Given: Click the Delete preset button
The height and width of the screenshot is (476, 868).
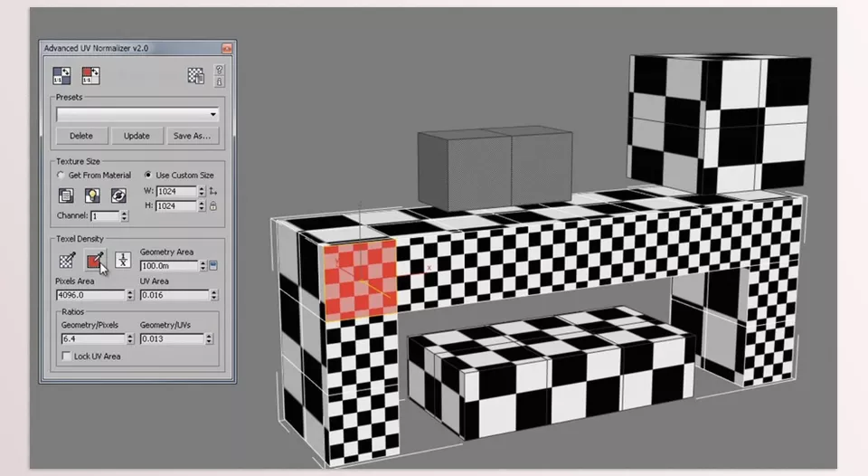Looking at the screenshot, I should (81, 136).
